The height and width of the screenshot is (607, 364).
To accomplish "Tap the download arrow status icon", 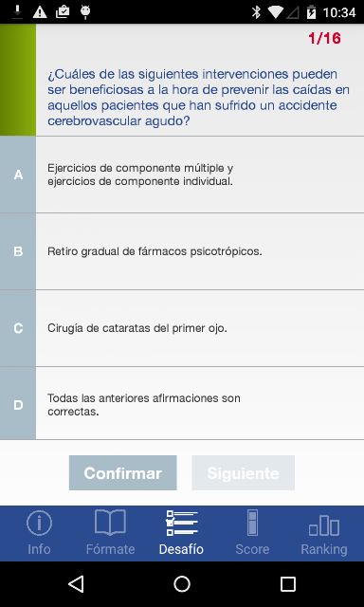I will click(17, 12).
